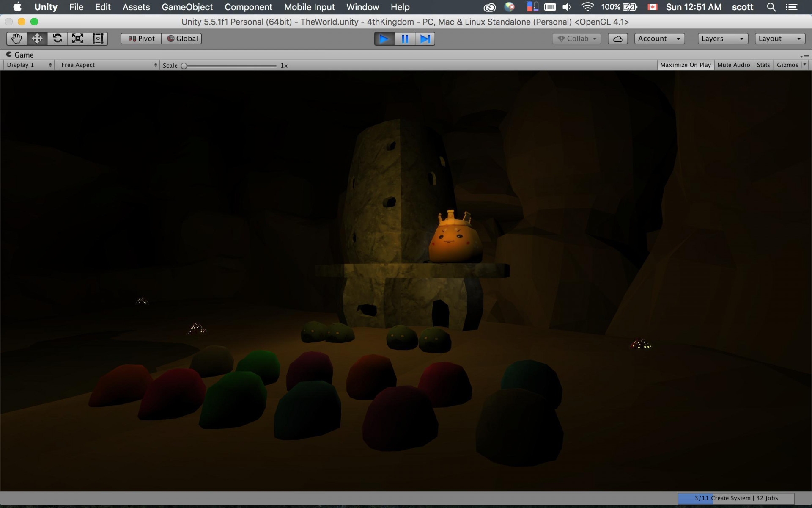This screenshot has height=508, width=812.
Task: Toggle Maximize On Play
Action: pos(686,65)
